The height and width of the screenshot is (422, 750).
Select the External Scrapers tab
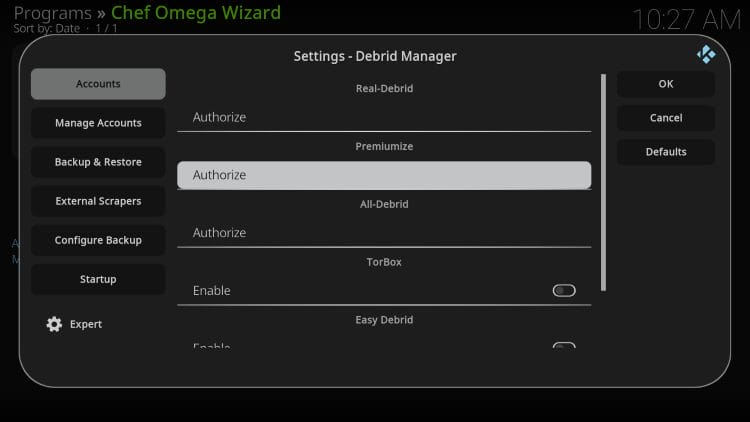click(x=98, y=201)
